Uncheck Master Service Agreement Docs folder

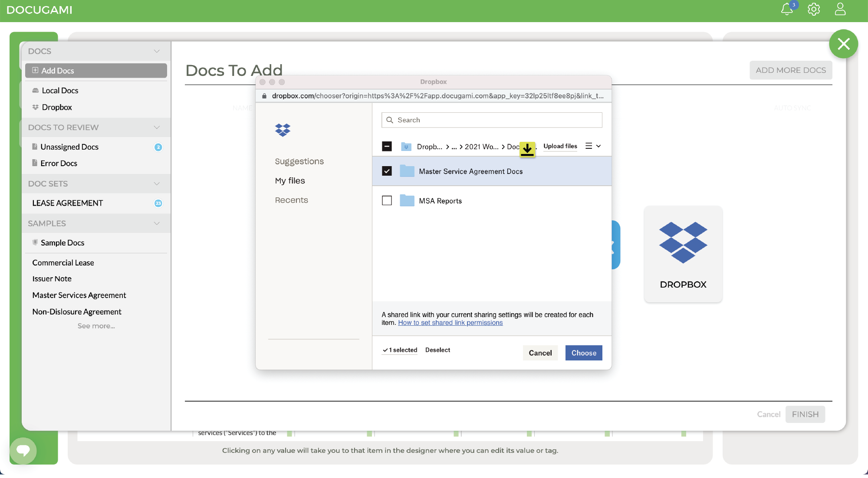[387, 171]
